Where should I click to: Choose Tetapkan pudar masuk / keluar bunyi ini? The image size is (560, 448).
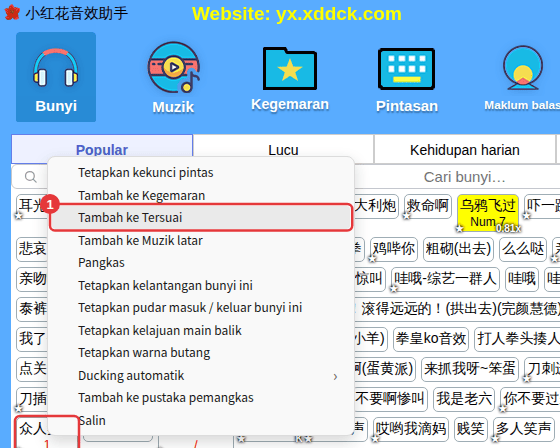201,308
